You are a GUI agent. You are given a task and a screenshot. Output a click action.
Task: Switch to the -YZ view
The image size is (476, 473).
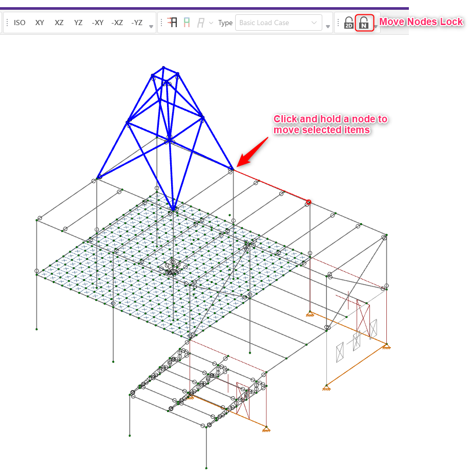[137, 23]
